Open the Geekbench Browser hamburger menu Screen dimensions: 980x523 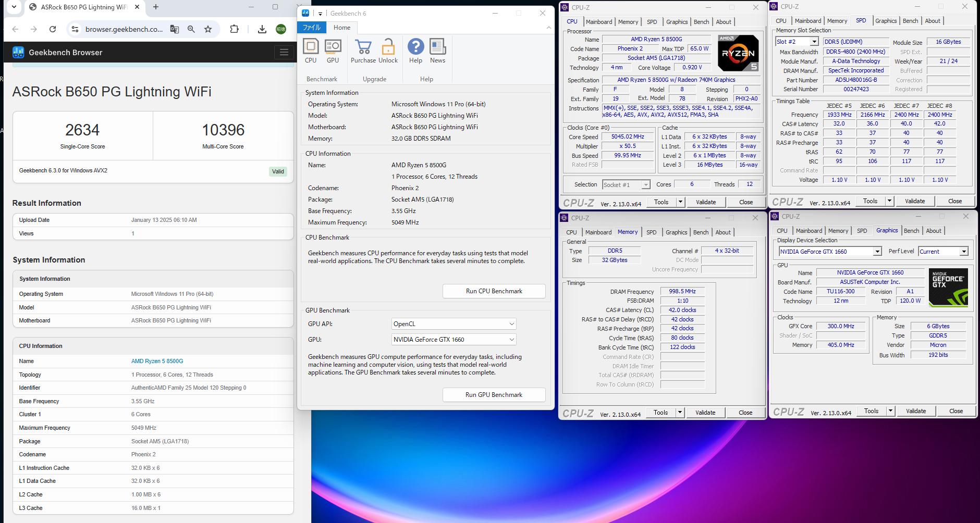point(284,52)
